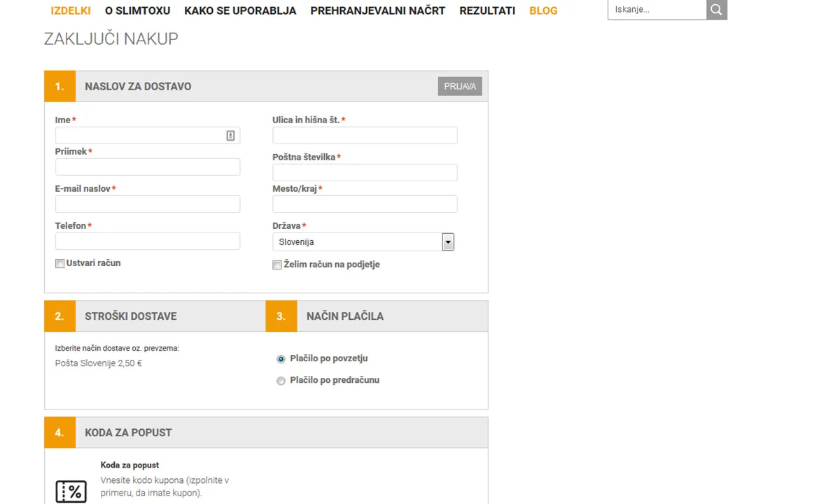Click the PRIJAVA login button

point(460,86)
